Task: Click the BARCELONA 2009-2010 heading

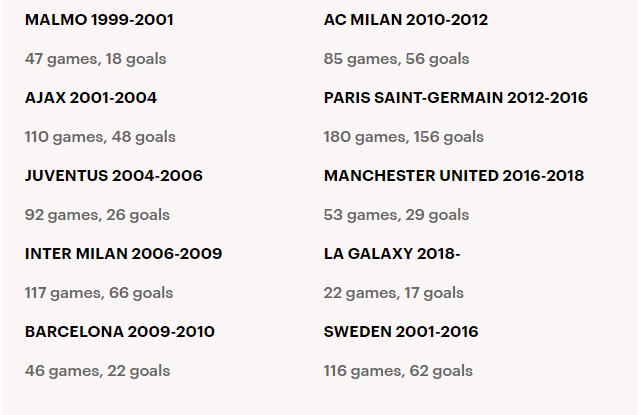Action: coord(120,332)
